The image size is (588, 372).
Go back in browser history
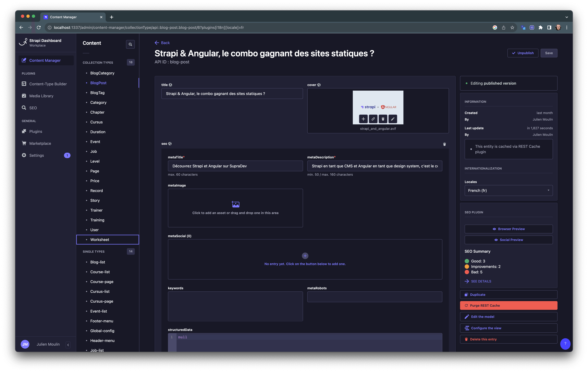21,27
